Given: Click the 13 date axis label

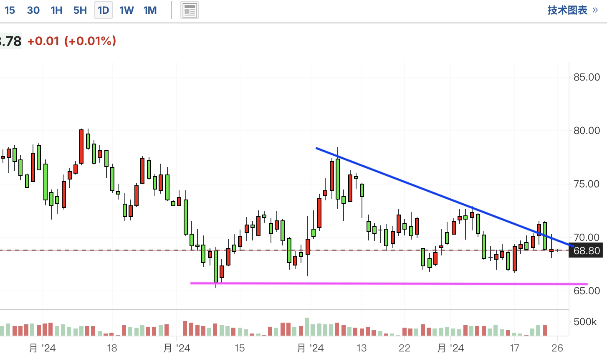Looking at the screenshot, I should 362,348.
